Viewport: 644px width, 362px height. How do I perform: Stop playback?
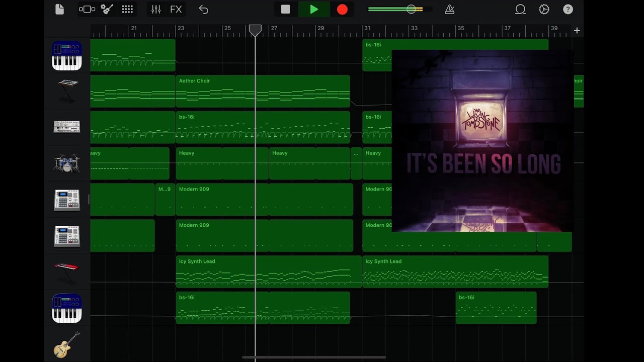(x=285, y=9)
